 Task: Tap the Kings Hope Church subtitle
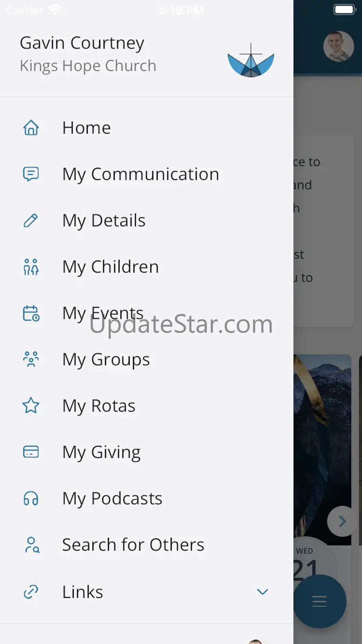click(88, 66)
